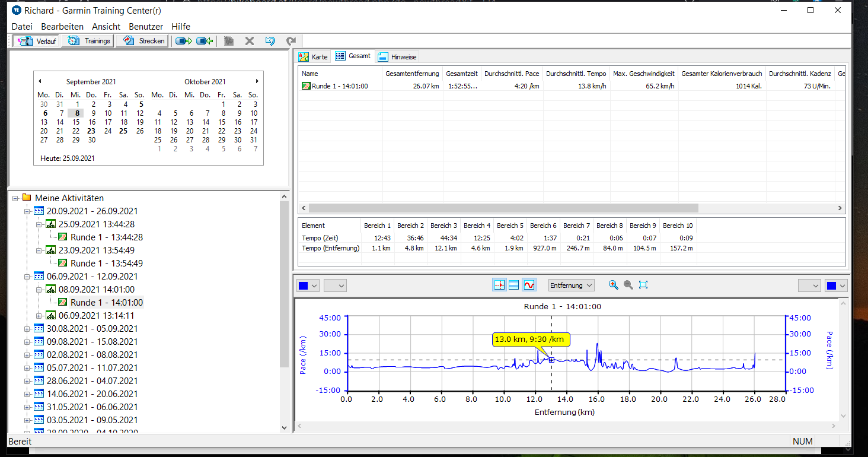Screen dimensions: 868x457
Task: Click the send to device icon
Action: [x=184, y=41]
